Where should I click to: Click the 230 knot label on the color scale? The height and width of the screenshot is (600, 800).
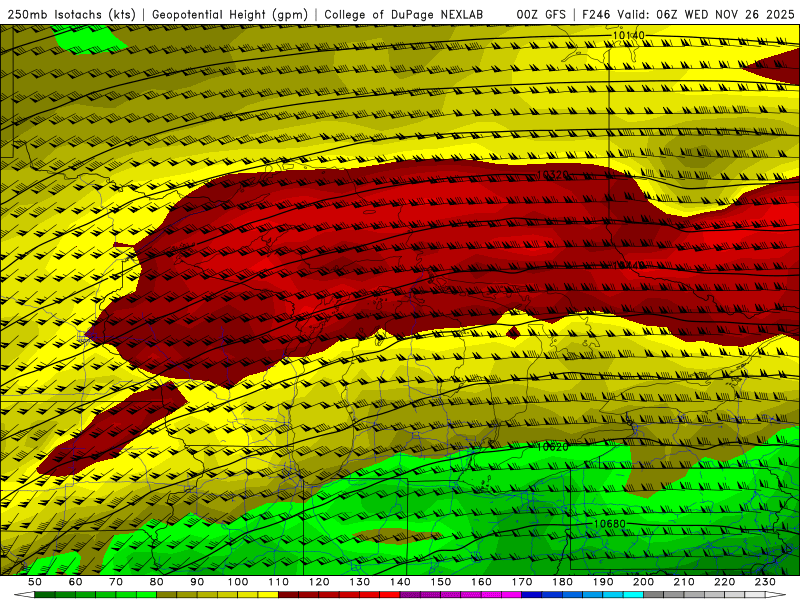pyautogui.click(x=765, y=582)
